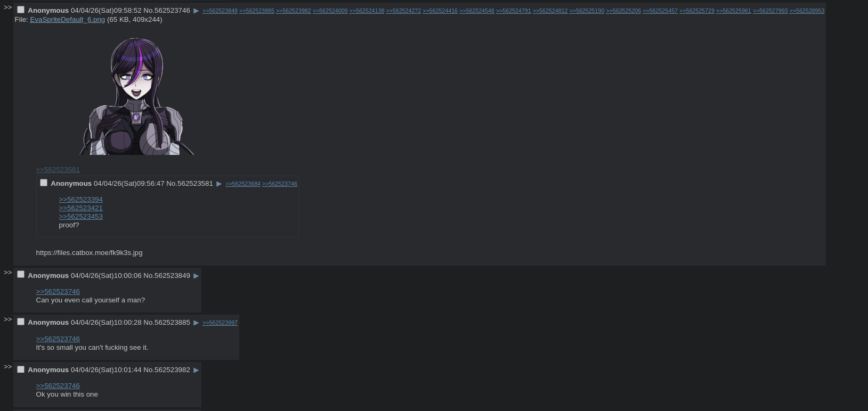Image resolution: width=868 pixels, height=411 pixels.
Task: Open the post menu arrow for No.562523746
Action: (196, 11)
